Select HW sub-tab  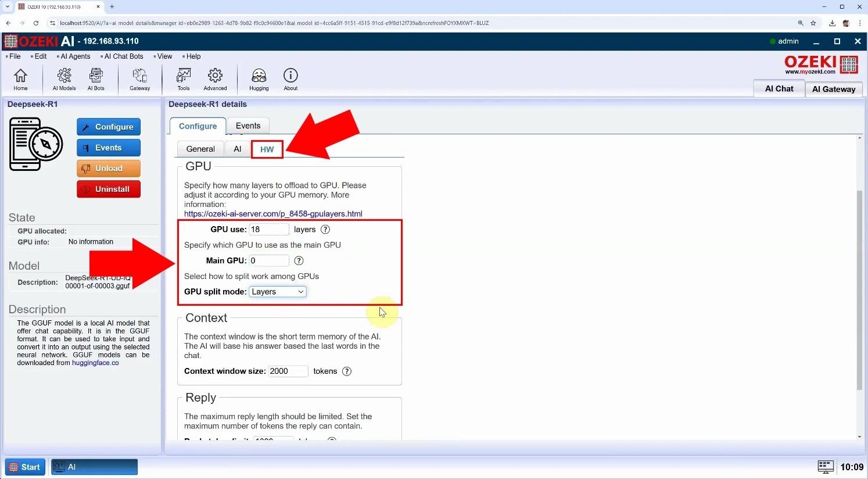pos(267,149)
